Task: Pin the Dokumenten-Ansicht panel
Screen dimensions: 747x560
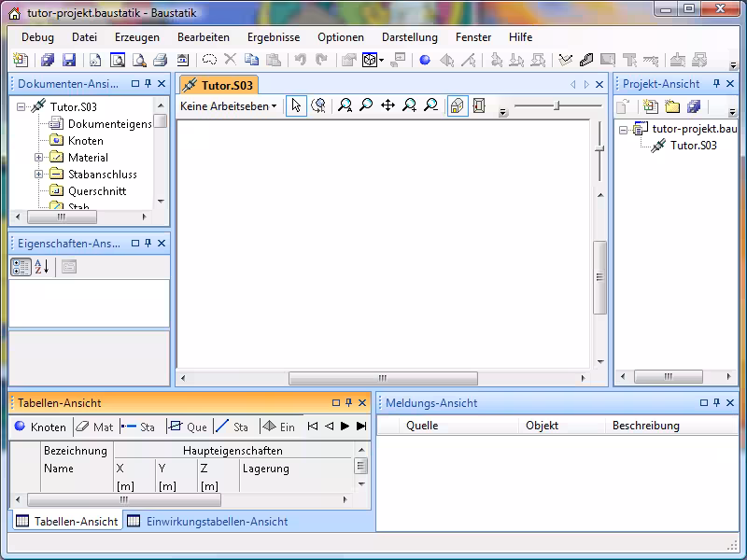Action: pyautogui.click(x=148, y=83)
